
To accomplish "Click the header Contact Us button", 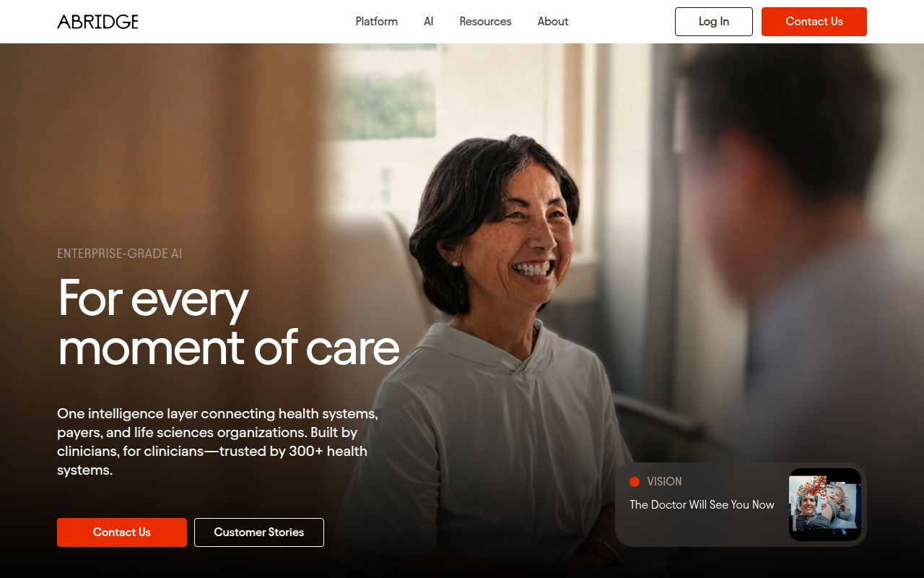I will point(814,22).
